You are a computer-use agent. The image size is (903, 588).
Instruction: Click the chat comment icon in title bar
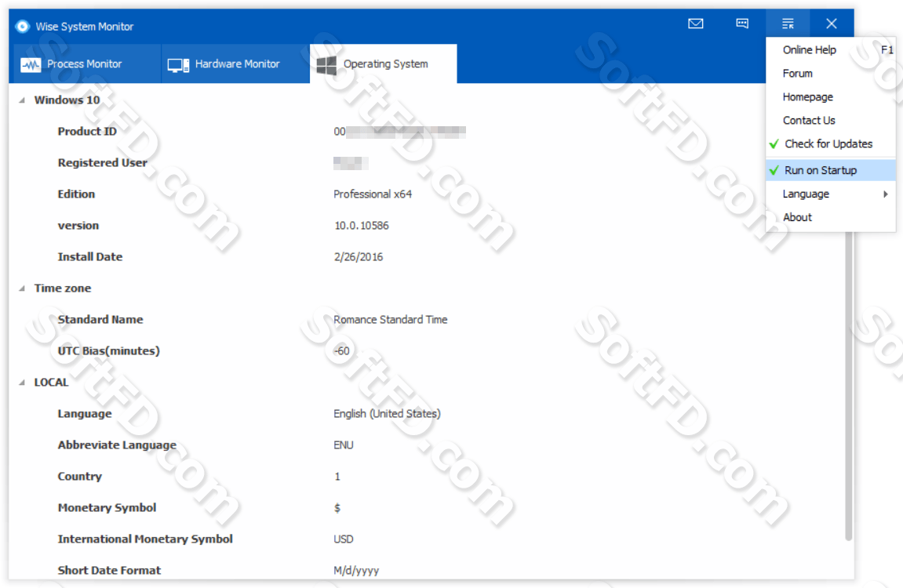click(x=742, y=24)
